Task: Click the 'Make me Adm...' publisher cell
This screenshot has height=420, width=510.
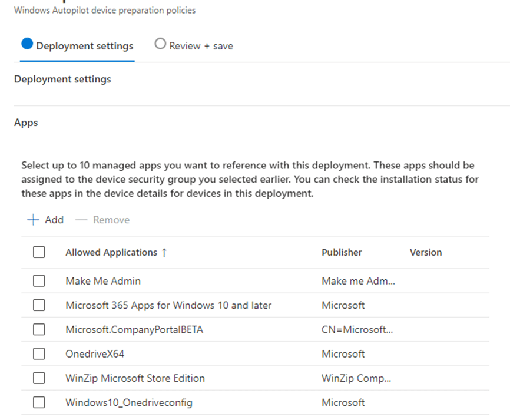Action: pyautogui.click(x=358, y=281)
